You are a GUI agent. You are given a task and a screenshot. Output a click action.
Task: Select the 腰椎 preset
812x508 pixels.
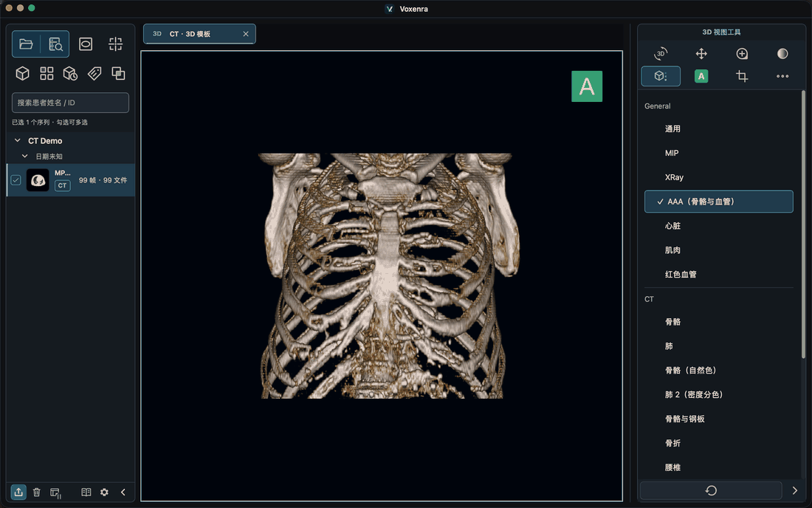719,467
